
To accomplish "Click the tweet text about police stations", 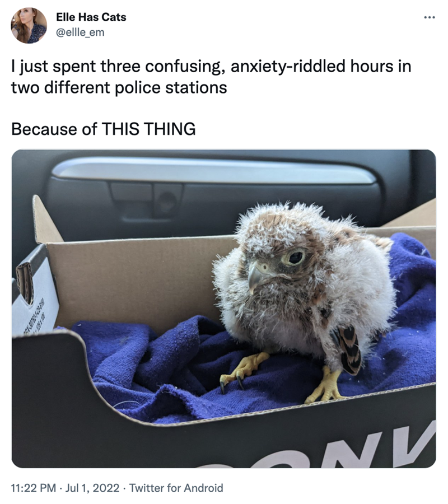I will click(211, 77).
